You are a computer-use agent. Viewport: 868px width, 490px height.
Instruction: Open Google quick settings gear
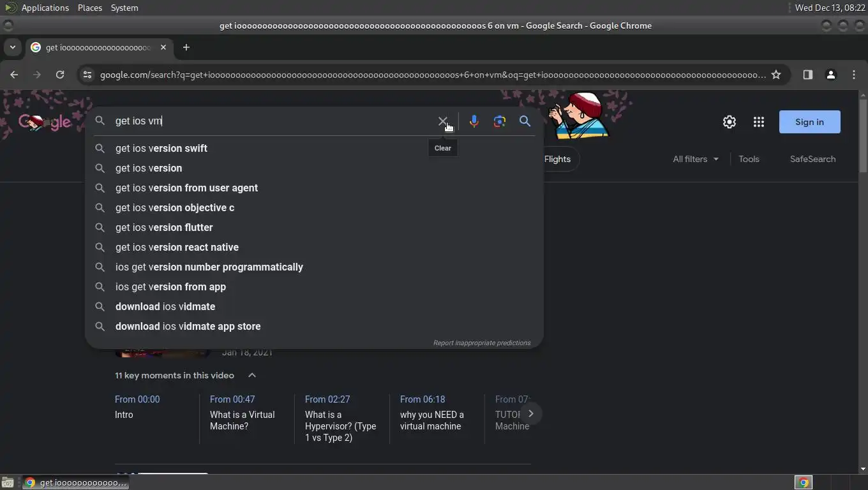[x=730, y=122]
